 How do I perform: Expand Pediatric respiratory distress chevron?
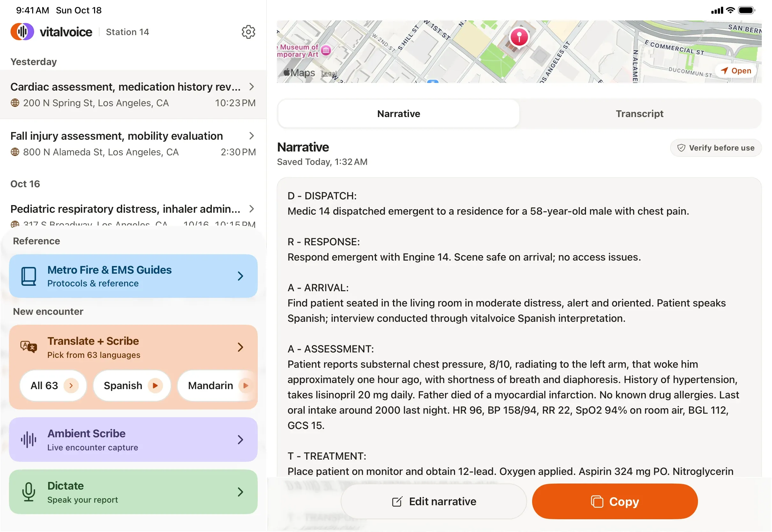252,209
